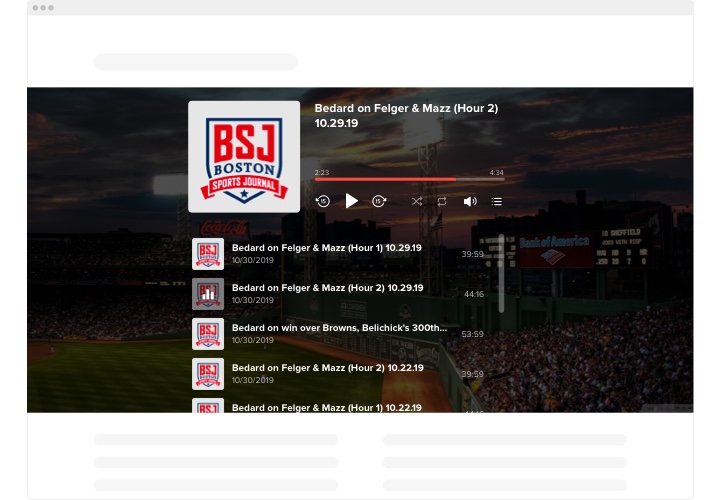Screen dimensions: 720x500
Task: Rewind 15 seconds
Action: 322,201
